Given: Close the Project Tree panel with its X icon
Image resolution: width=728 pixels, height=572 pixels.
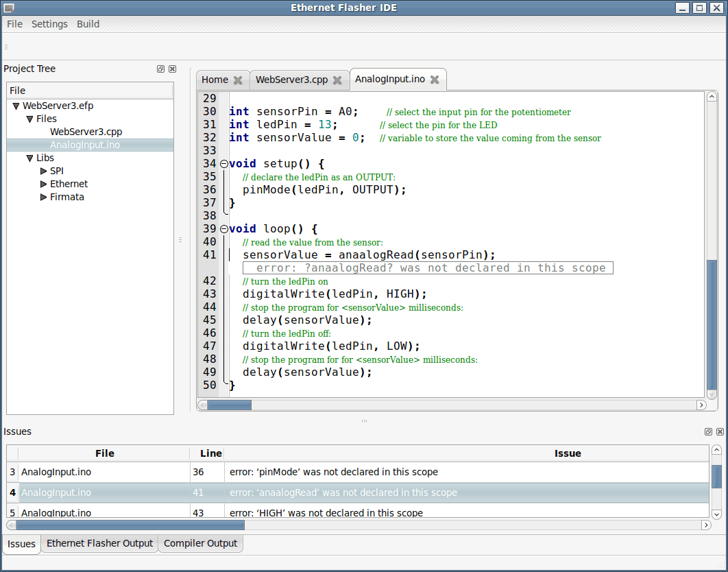Looking at the screenshot, I should pyautogui.click(x=172, y=69).
